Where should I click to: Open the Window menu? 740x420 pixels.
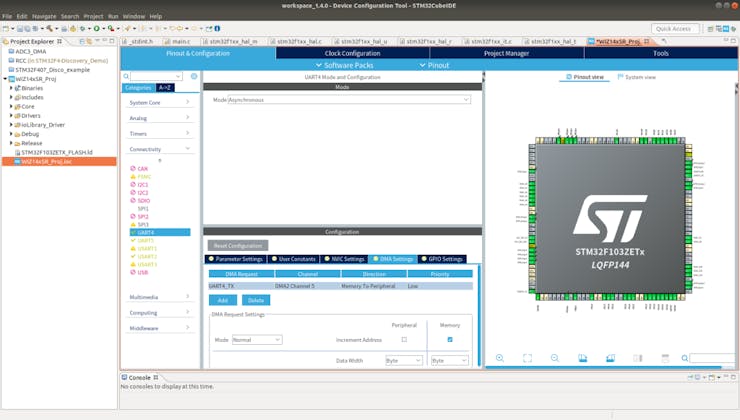(134, 16)
